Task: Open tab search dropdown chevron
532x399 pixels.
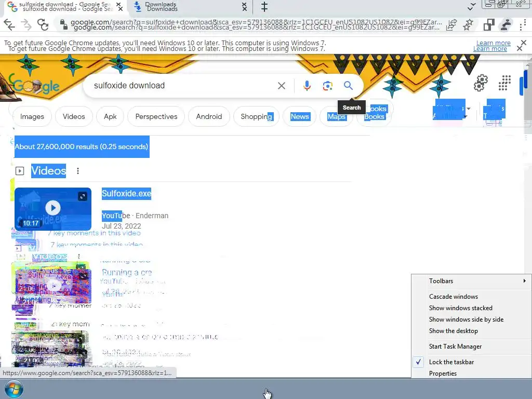Action: 471,7
